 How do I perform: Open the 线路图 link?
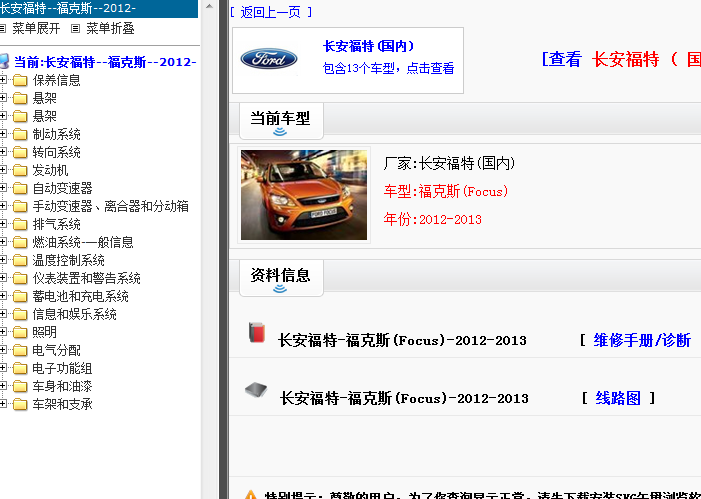(x=618, y=398)
